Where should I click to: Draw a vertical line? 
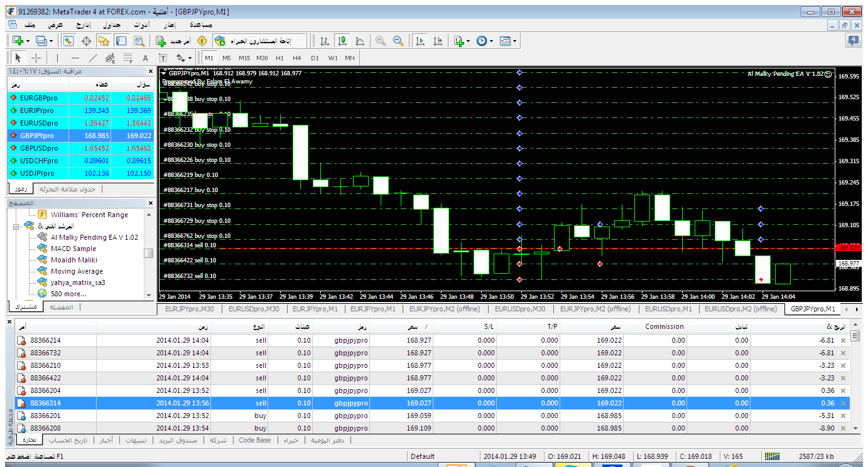(58, 58)
